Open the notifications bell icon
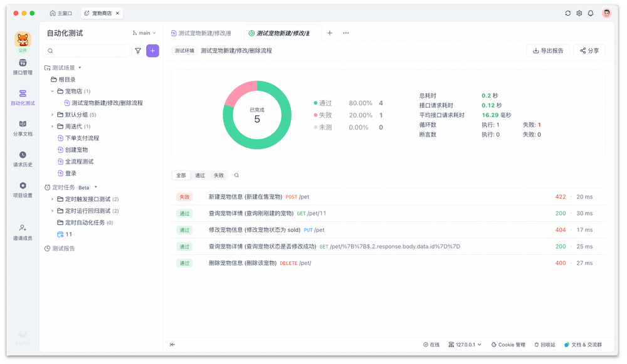Viewport: 627px width, 364px height. pos(590,13)
